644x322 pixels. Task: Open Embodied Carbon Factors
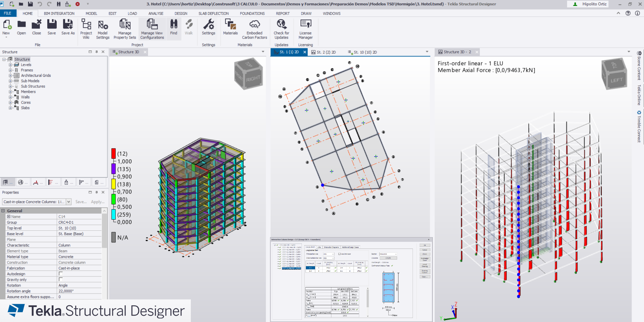tap(255, 29)
